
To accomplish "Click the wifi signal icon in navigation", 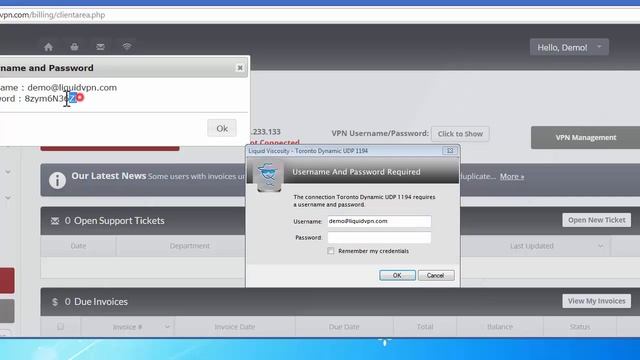I will (127, 47).
